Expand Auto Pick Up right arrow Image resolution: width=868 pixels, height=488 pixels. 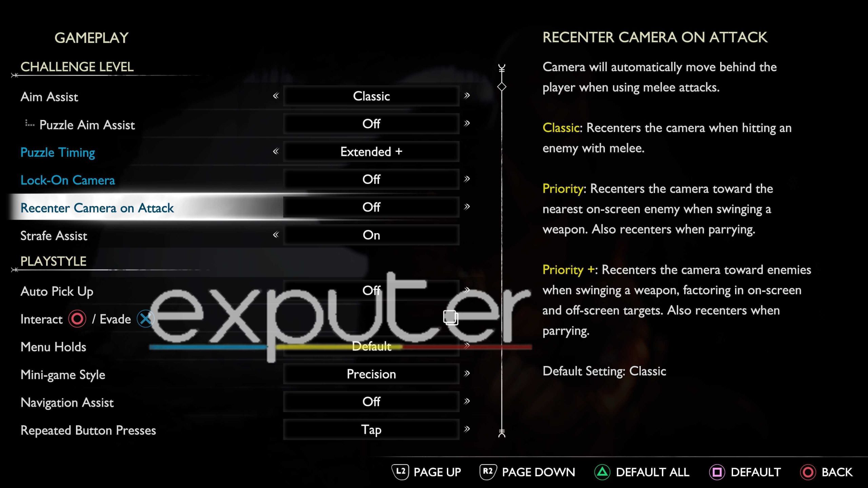[x=467, y=290]
